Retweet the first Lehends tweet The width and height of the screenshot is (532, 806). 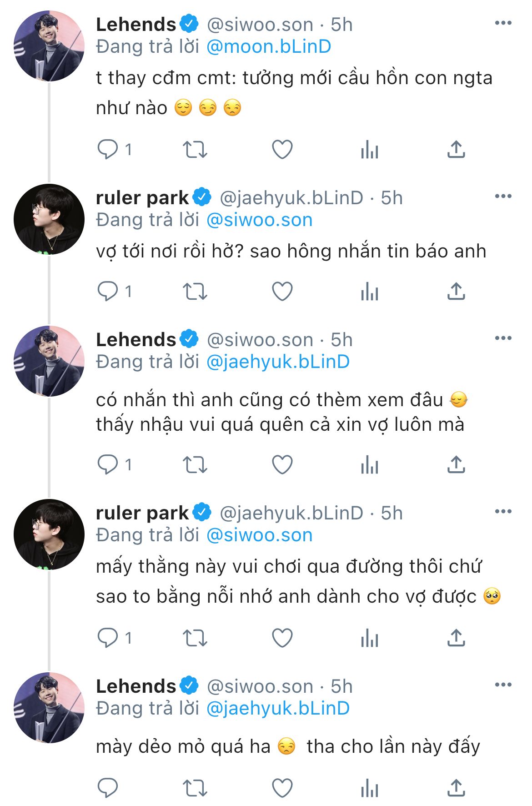click(195, 150)
